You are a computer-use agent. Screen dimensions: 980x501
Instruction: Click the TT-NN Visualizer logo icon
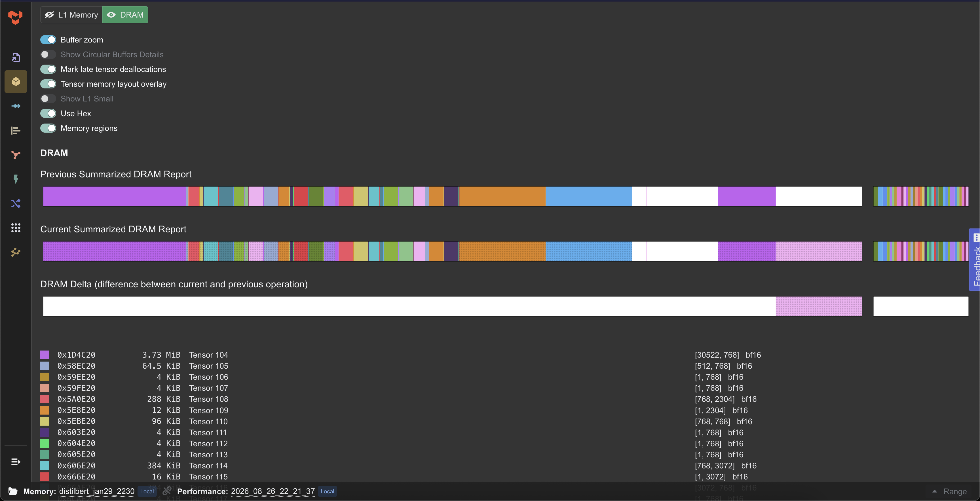click(x=15, y=17)
